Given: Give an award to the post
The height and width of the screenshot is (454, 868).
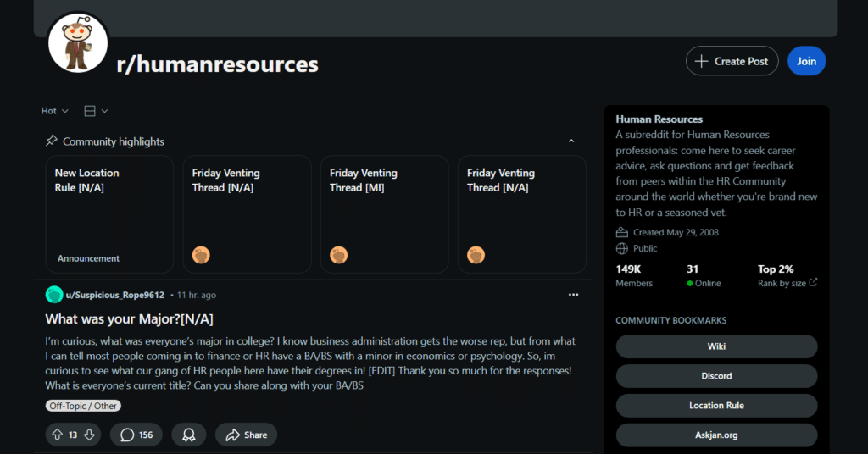Looking at the screenshot, I should pos(189,435).
